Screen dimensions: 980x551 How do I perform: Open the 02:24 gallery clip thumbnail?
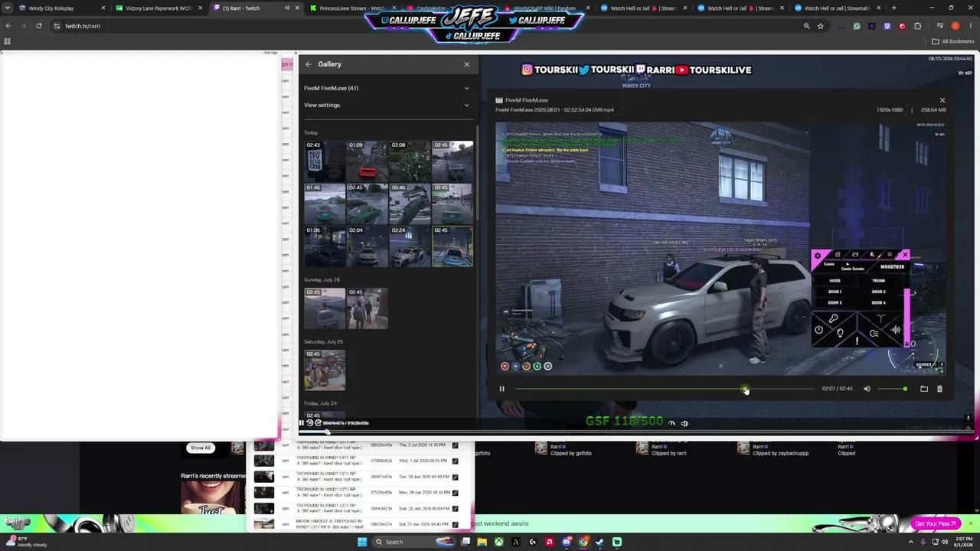pos(410,246)
